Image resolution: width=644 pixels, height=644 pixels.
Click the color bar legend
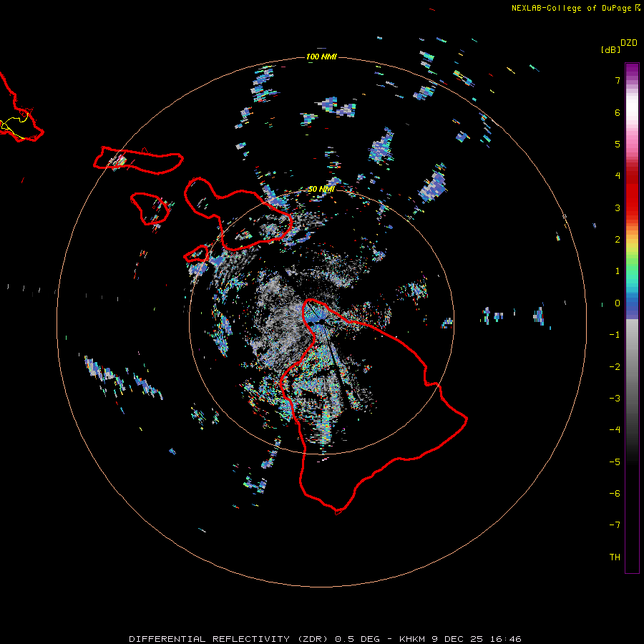point(632,318)
